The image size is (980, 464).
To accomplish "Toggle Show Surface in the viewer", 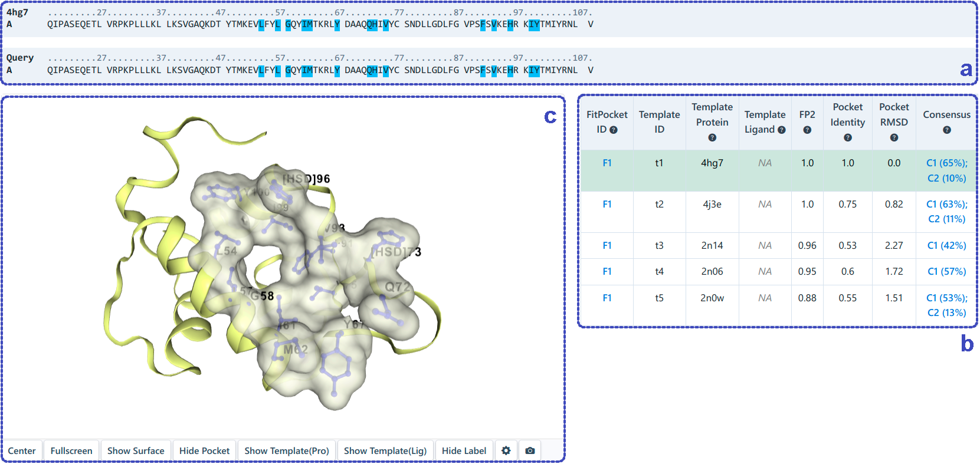I will point(136,450).
